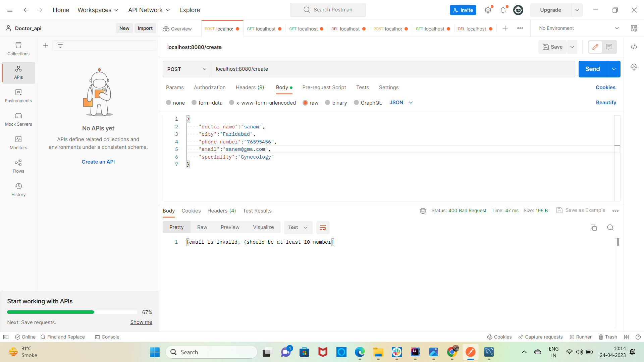Image resolution: width=644 pixels, height=362 pixels.
Task: Add a new request tab with plus icon
Action: 505,28
